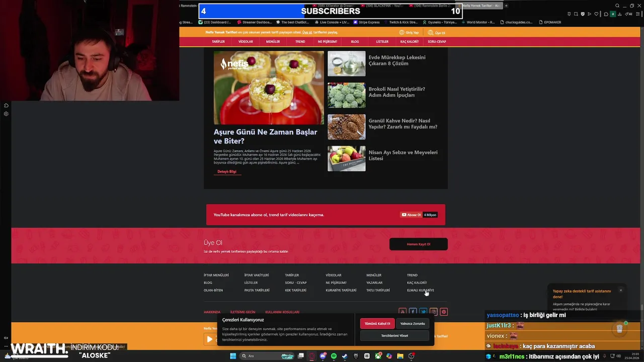This screenshot has width=644, height=362.
Task: Launch Steam from the taskbar
Action: point(345,356)
